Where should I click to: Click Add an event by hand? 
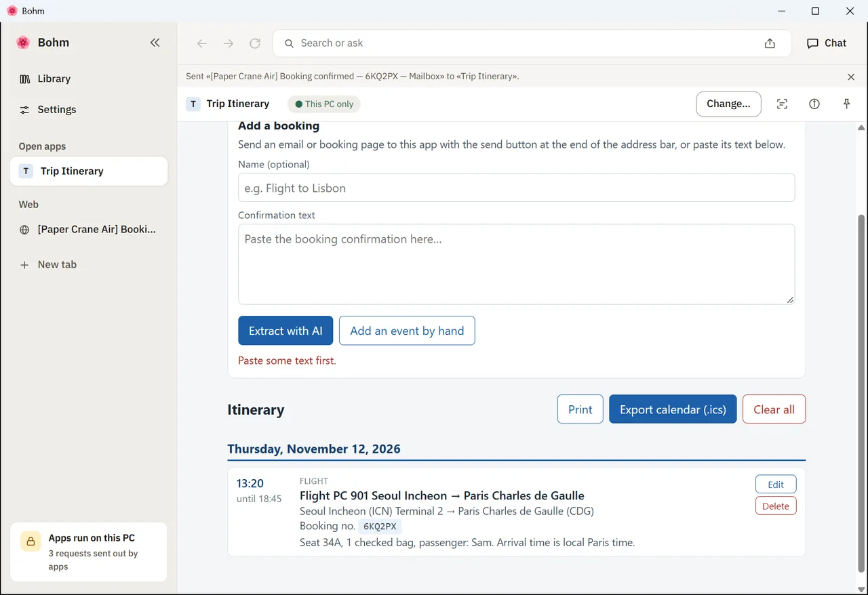point(407,331)
